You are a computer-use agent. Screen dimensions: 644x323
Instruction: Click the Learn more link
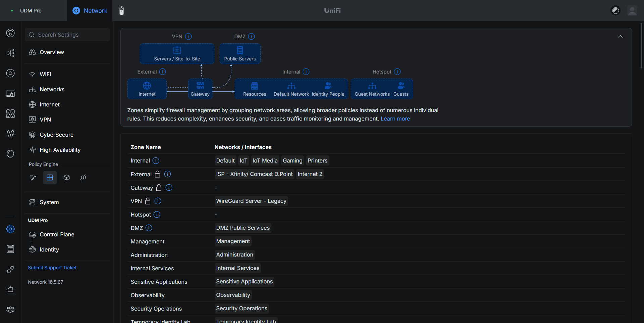(395, 119)
